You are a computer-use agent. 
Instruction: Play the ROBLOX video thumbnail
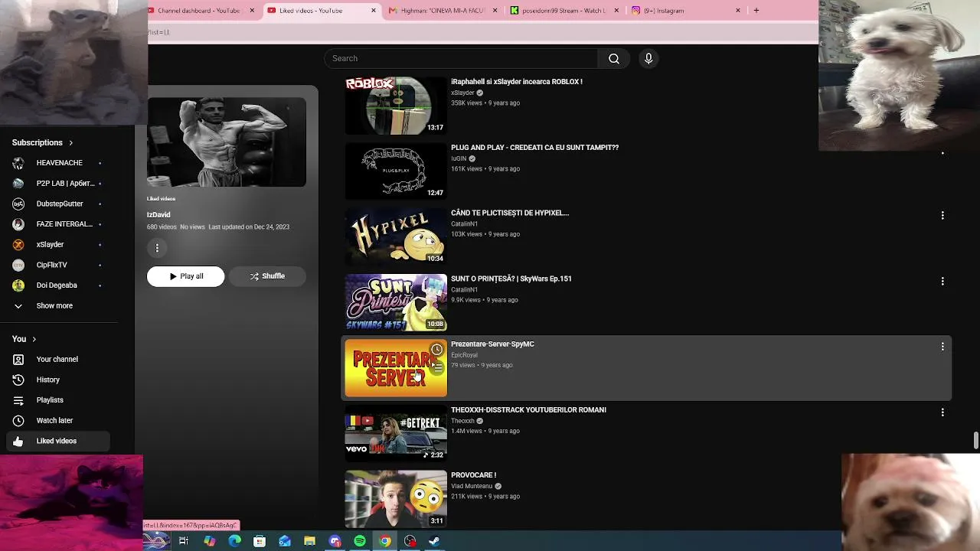click(x=396, y=106)
